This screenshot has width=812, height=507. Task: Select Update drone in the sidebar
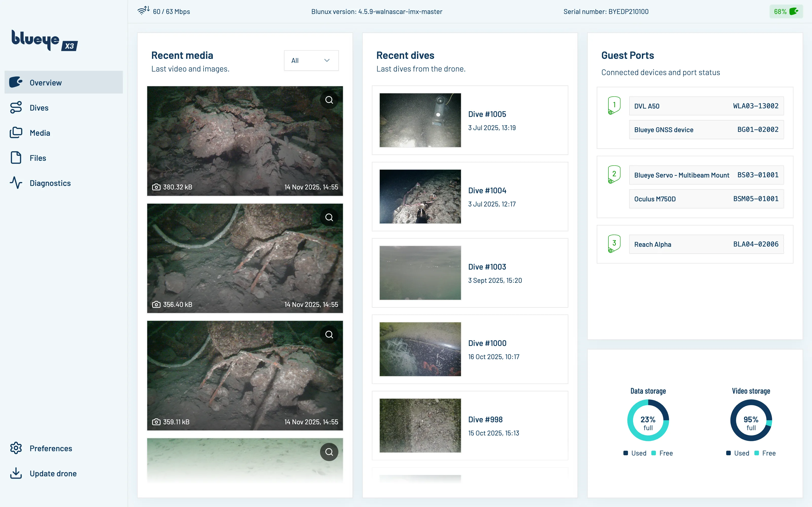pyautogui.click(x=63, y=473)
